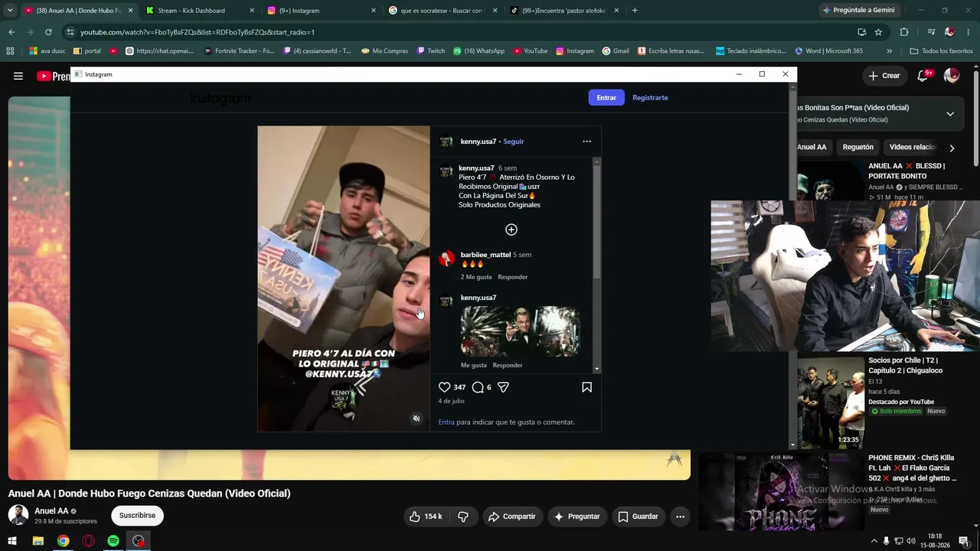
Task: Open the YouTube hamburger guide menu
Action: (x=18, y=76)
